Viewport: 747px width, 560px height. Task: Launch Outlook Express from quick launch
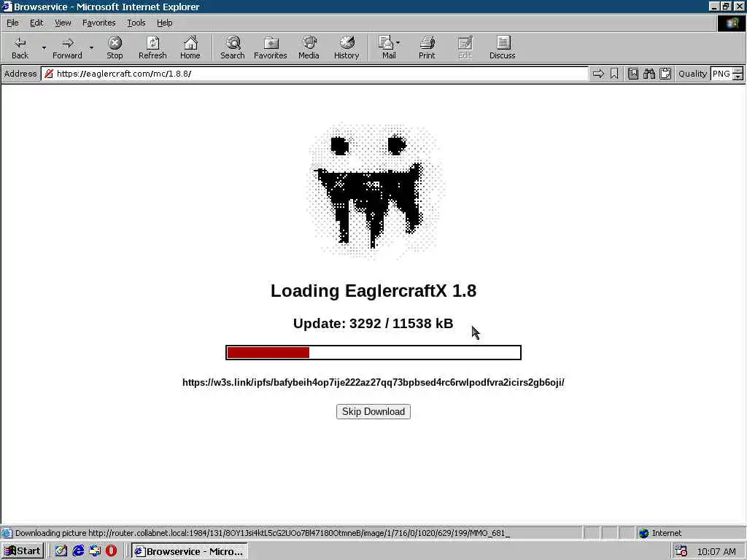pyautogui.click(x=95, y=551)
